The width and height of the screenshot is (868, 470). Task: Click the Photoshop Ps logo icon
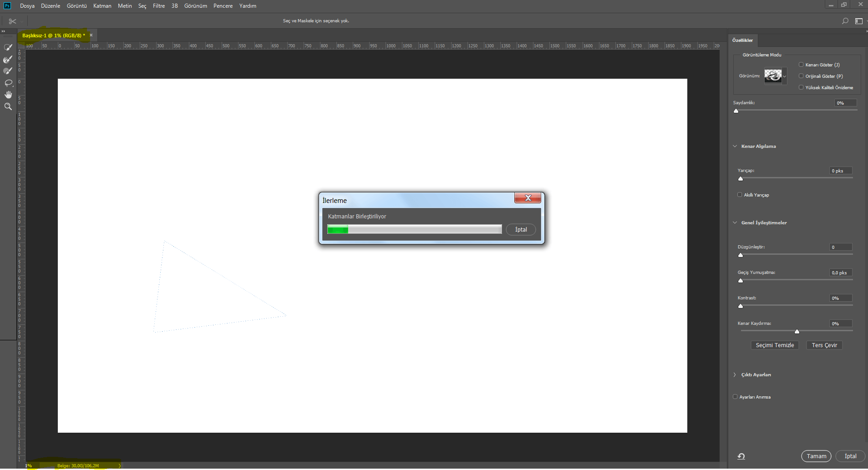click(x=7, y=5)
